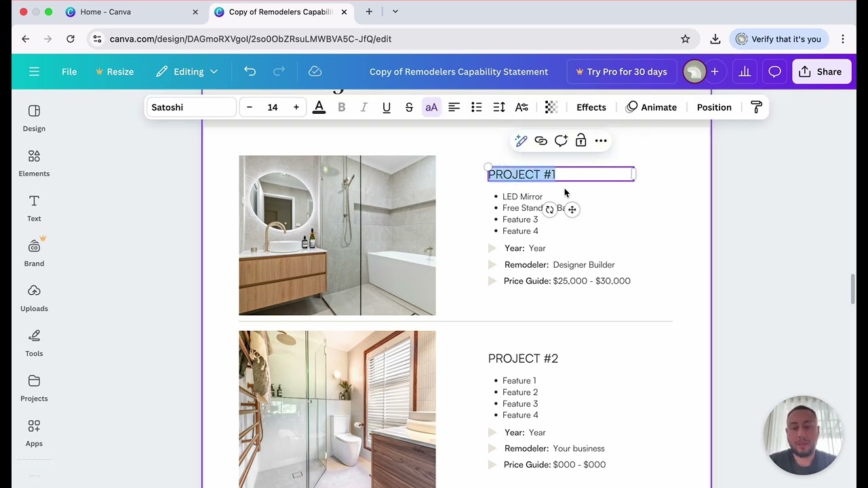
Task: Open the Resize menu
Action: (115, 71)
